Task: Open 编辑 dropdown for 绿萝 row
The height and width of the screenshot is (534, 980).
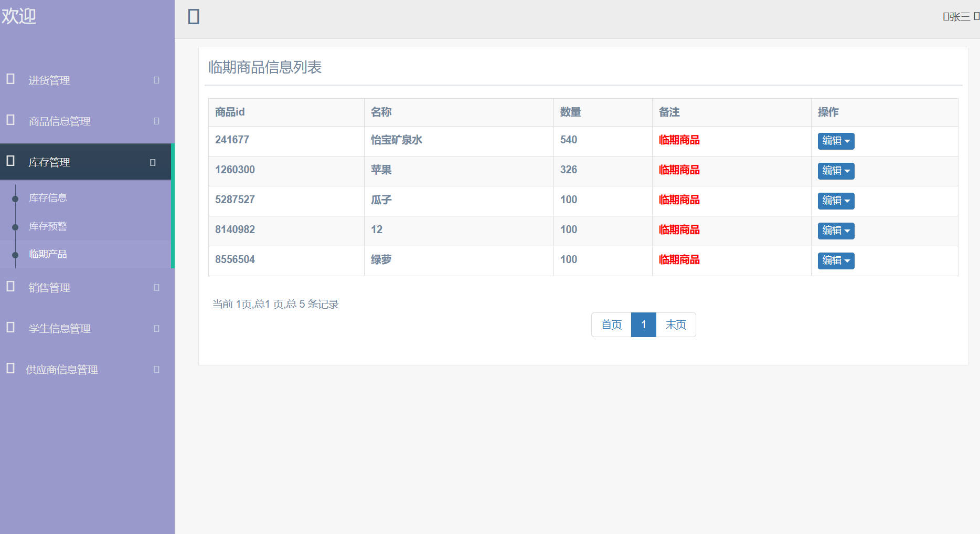Action: (835, 260)
